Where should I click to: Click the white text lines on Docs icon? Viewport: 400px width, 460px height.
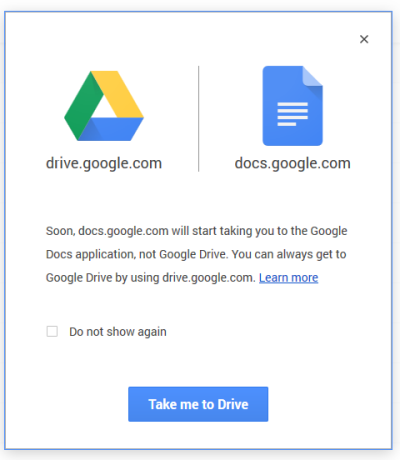point(292,114)
